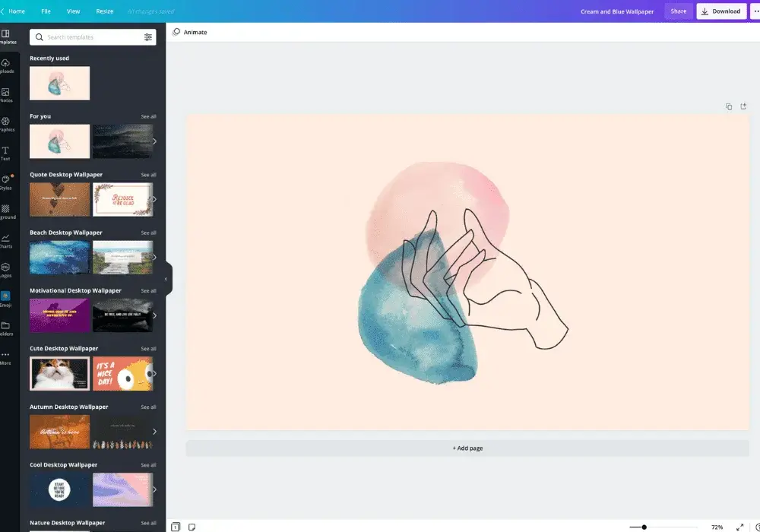Select the Autumn is here thumbnail
This screenshot has width=760, height=532.
tap(59, 431)
